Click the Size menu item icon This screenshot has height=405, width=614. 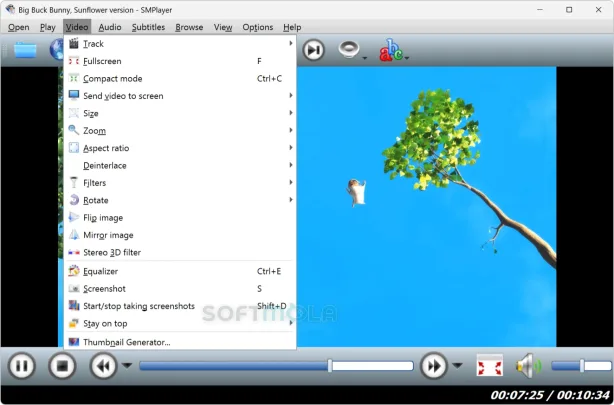click(x=74, y=113)
